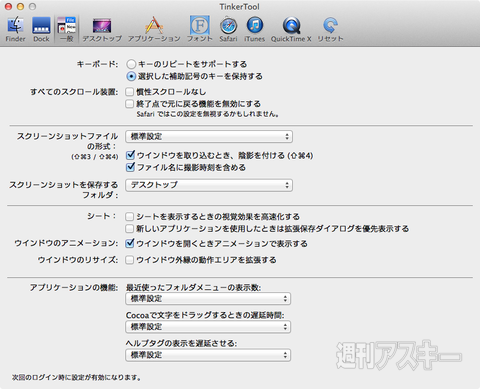The width and height of the screenshot is (480, 389).
Task: Open スクリーンショットファイルの形式 dropdown
Action: pyautogui.click(x=209, y=136)
